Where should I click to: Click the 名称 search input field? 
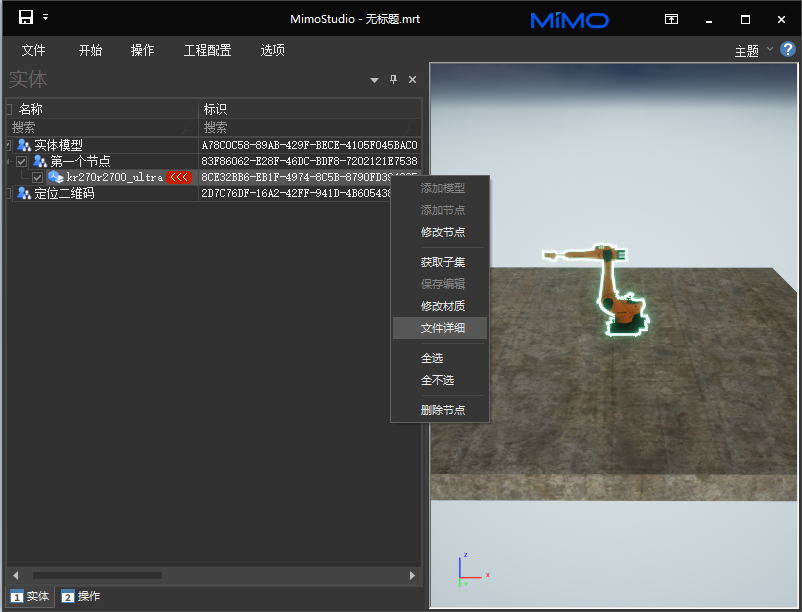point(100,128)
